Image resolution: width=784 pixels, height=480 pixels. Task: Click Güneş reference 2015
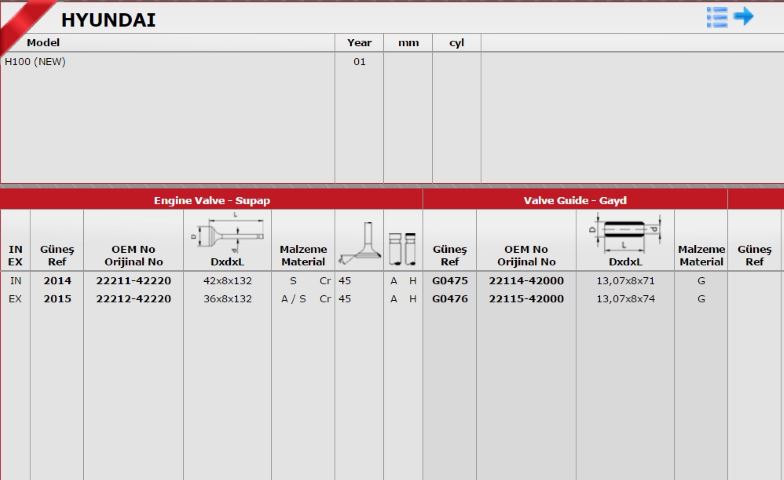(x=57, y=298)
